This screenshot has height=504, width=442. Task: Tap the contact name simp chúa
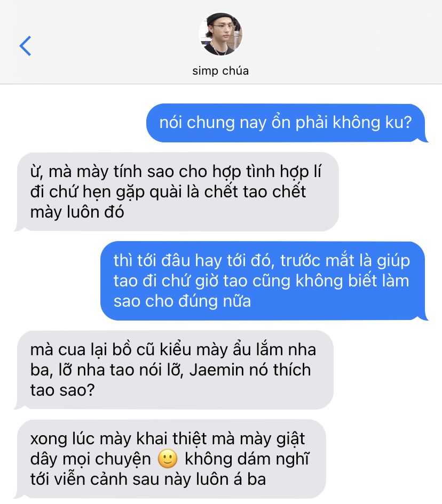pos(220,71)
